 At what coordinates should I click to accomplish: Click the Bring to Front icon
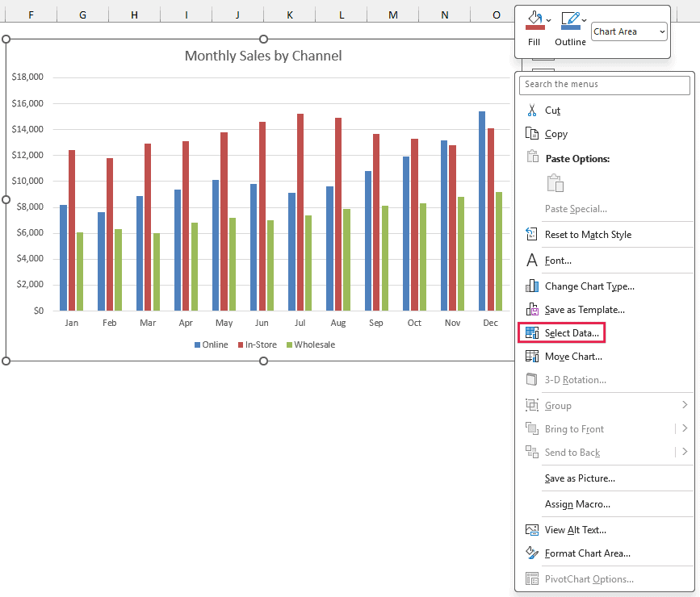pos(532,428)
